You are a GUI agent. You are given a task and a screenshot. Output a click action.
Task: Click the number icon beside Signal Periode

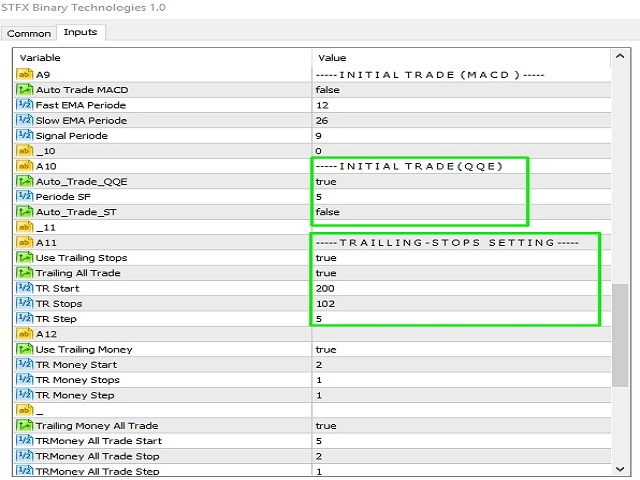coord(24,135)
